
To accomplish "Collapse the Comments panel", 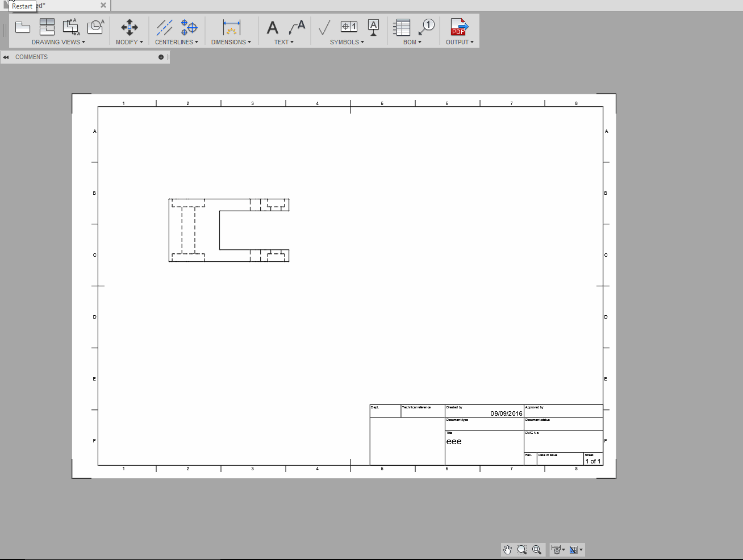I will [x=6, y=57].
